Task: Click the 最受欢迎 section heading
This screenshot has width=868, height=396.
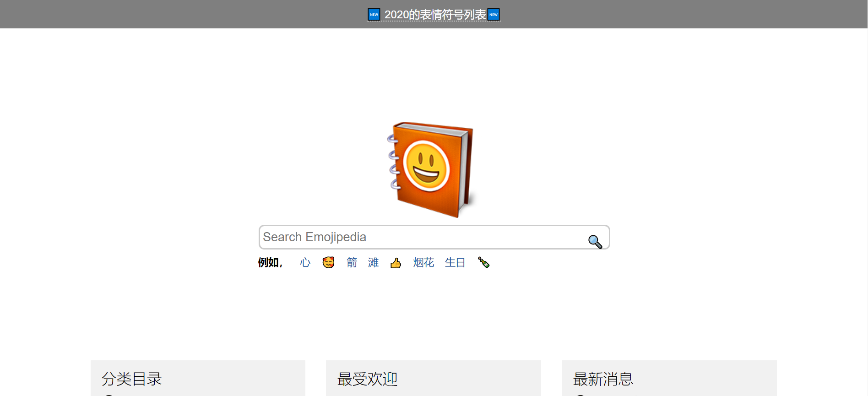Action: [367, 379]
